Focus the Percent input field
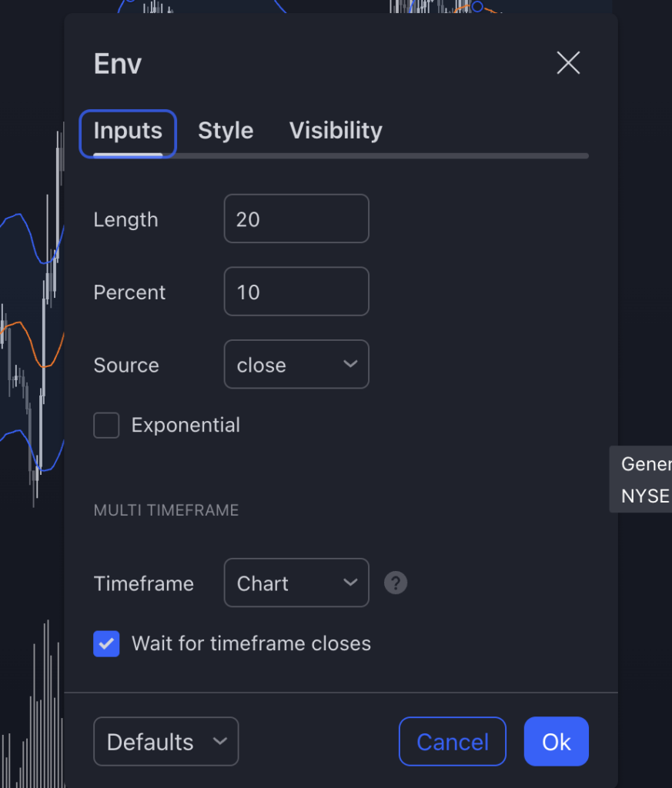 click(296, 292)
